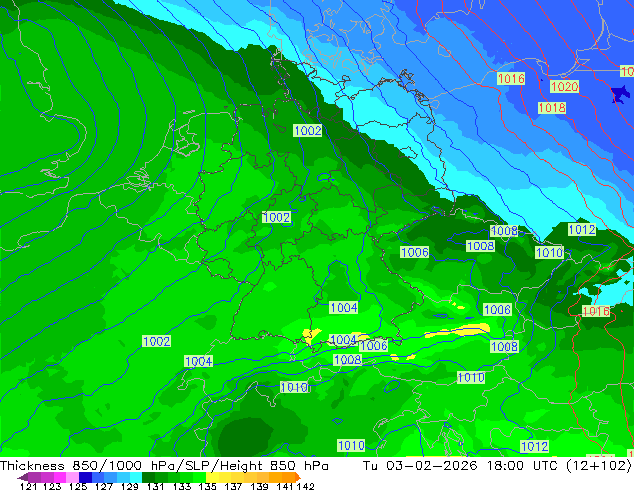The image size is (634, 490).
Task: Click the red 1016 label left of 1020
Action: pos(511,78)
